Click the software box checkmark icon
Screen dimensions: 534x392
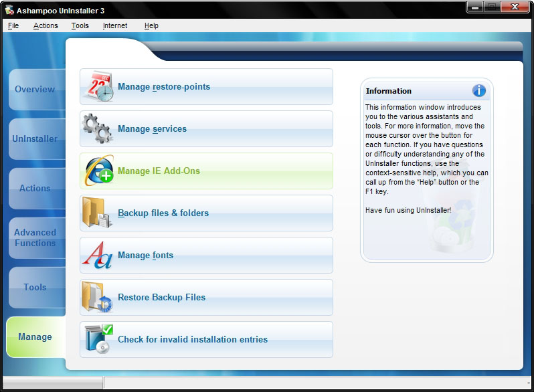click(x=99, y=339)
